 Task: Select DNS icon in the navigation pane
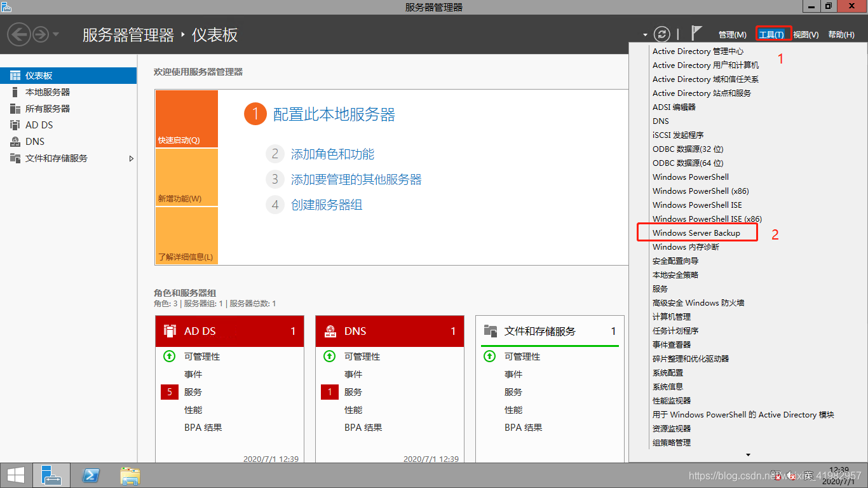(15, 142)
